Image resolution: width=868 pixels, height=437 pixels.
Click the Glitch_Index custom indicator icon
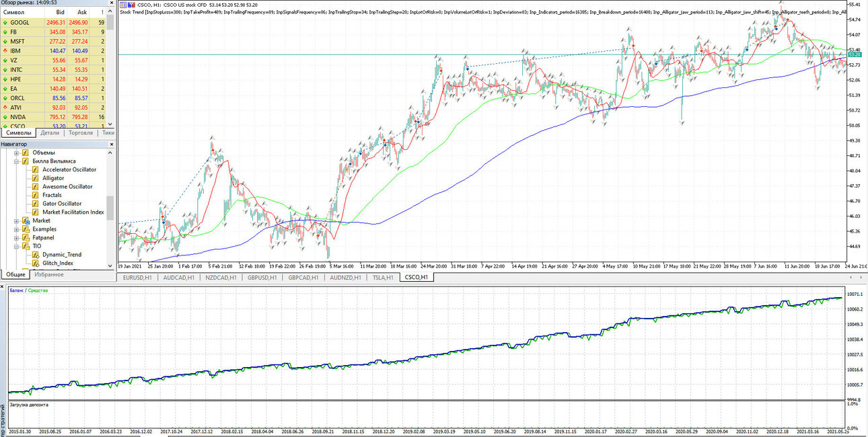point(36,263)
